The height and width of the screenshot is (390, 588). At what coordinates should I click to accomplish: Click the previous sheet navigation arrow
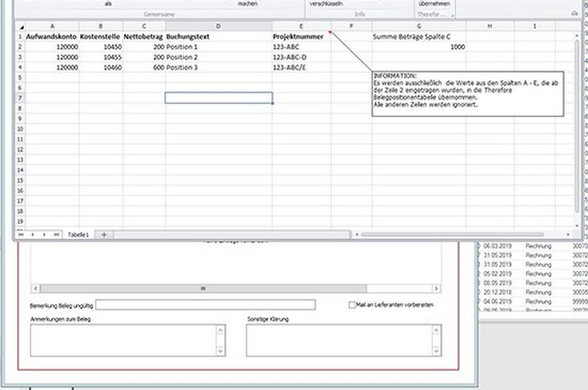click(32, 235)
